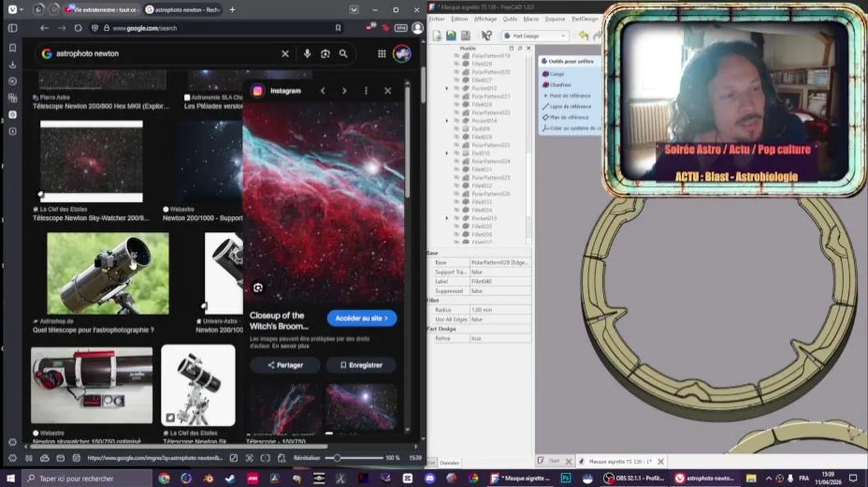
Task: Create a Plan de référence
Action: tap(565, 117)
